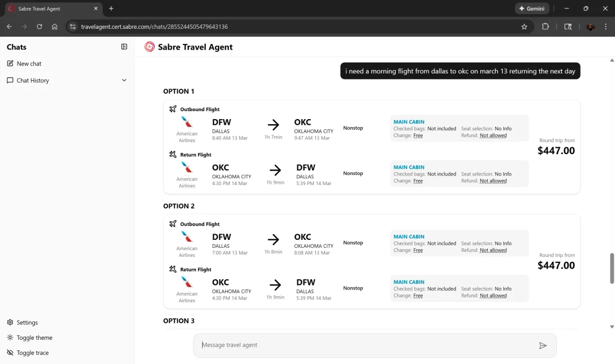615x364 pixels.
Task: Open the browser Extensions puzzle icon
Action: point(545,27)
